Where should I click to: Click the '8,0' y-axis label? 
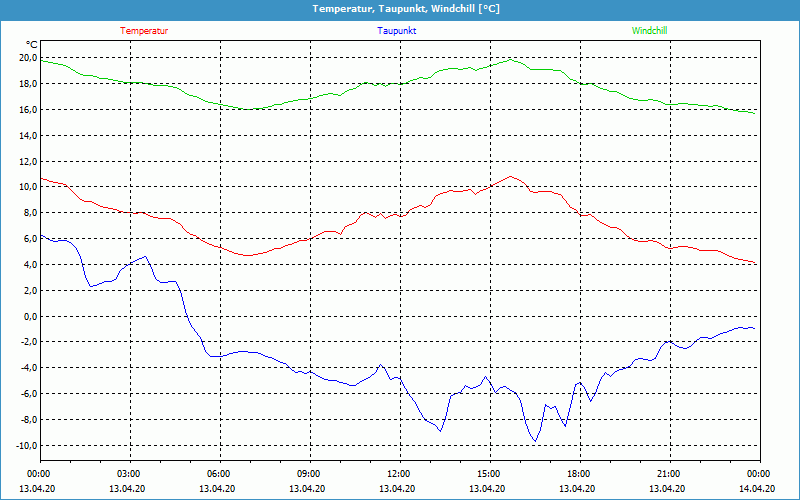(x=30, y=213)
